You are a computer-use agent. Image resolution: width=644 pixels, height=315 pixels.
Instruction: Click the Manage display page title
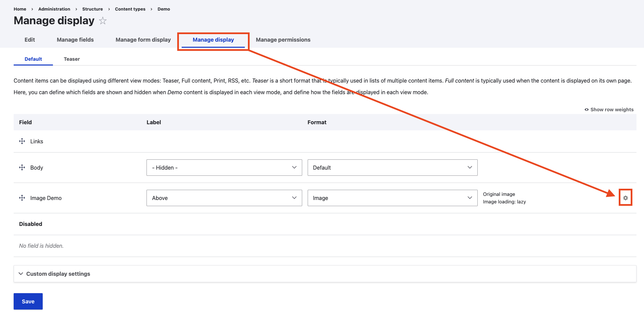[x=54, y=21]
